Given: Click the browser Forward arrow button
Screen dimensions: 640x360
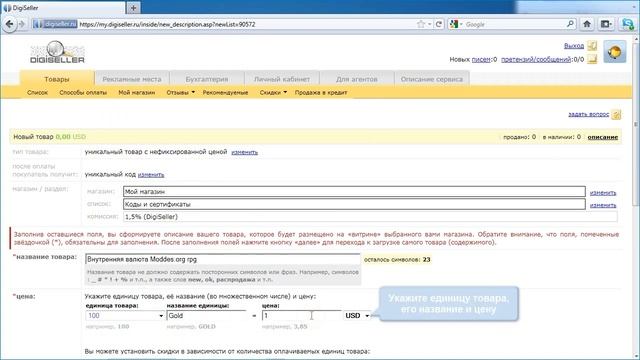Looking at the screenshot, I should pos(22,24).
